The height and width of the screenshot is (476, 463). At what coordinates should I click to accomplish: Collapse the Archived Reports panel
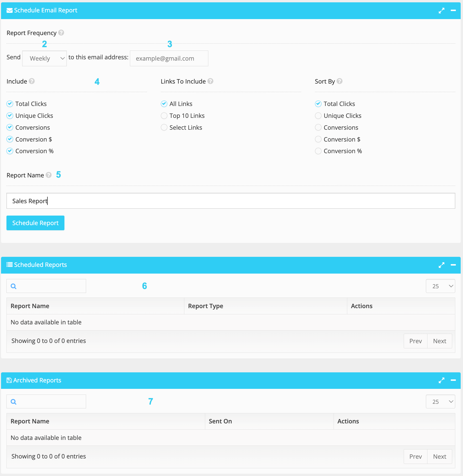(x=453, y=380)
